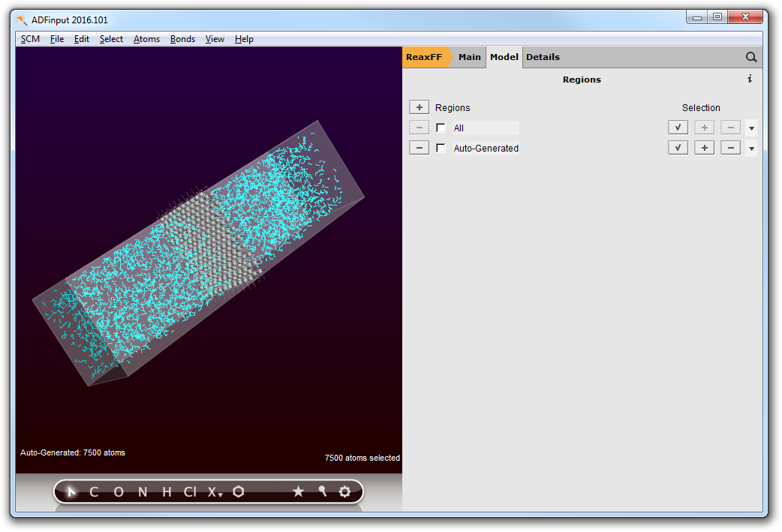This screenshot has width=782, height=532.
Task: Click remove-selection button in All row
Action: pos(731,128)
